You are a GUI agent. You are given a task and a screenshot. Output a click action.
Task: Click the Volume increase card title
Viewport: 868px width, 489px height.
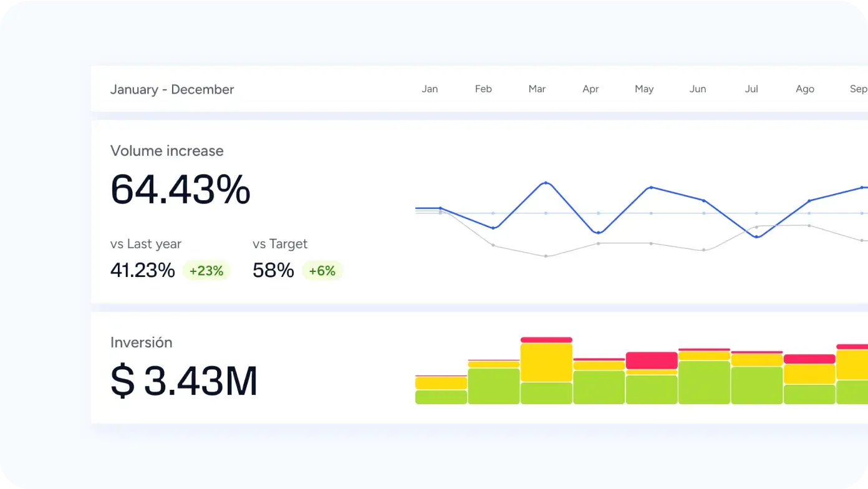166,150
